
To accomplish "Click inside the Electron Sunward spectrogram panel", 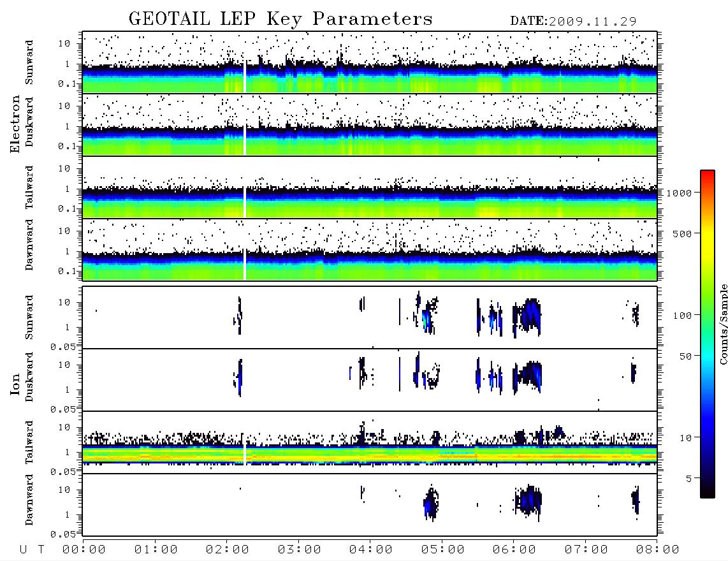I will point(370,62).
